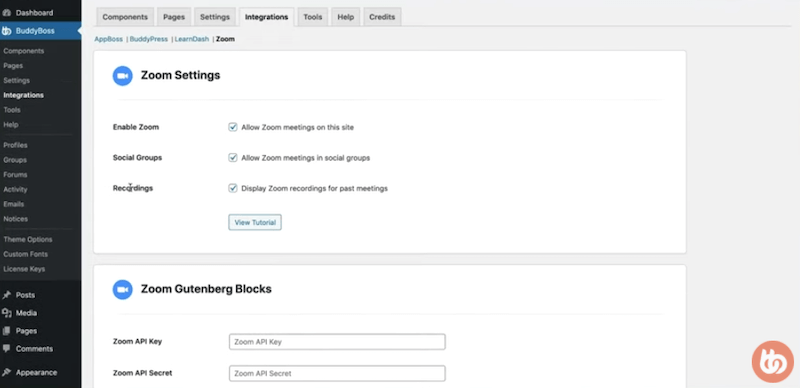Open Activity in sidebar
The image size is (800, 388).
(x=15, y=190)
